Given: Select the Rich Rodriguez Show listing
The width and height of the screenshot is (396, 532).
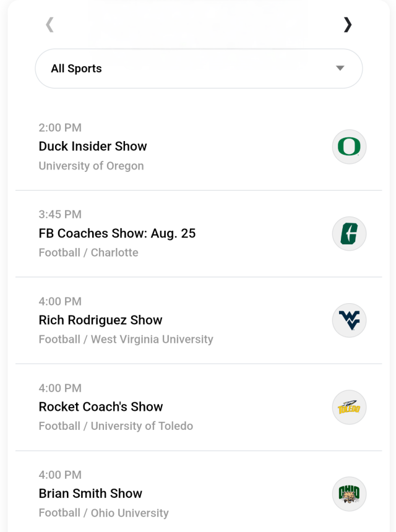Looking at the screenshot, I should pos(100,320).
